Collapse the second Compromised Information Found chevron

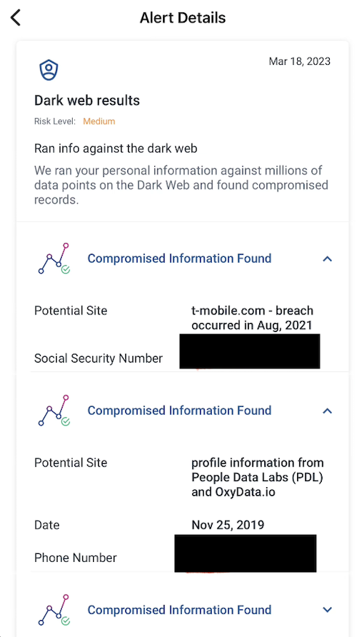click(x=327, y=411)
